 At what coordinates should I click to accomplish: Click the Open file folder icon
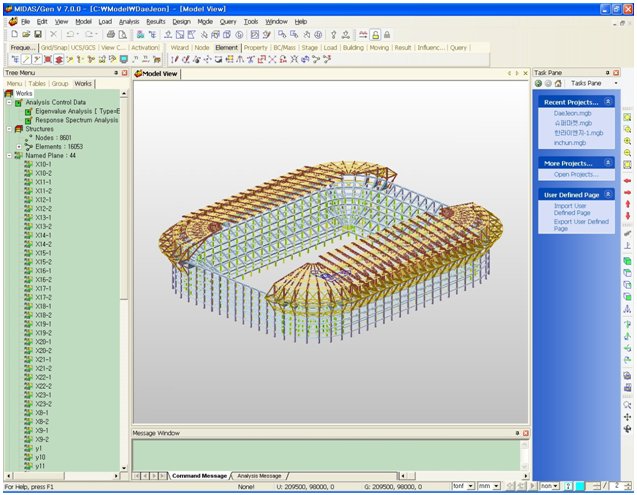25,34
